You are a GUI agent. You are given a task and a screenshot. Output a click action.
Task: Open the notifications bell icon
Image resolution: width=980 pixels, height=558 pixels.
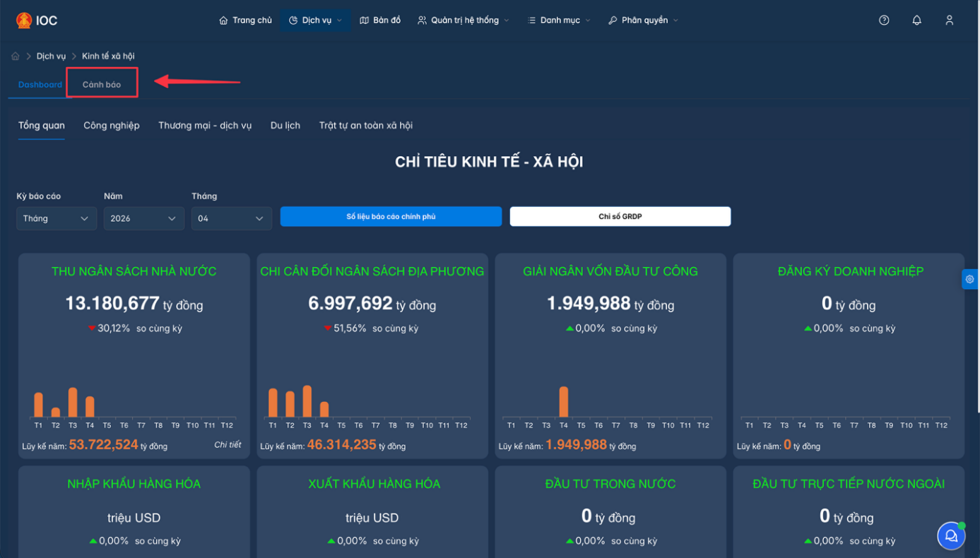[x=916, y=20]
